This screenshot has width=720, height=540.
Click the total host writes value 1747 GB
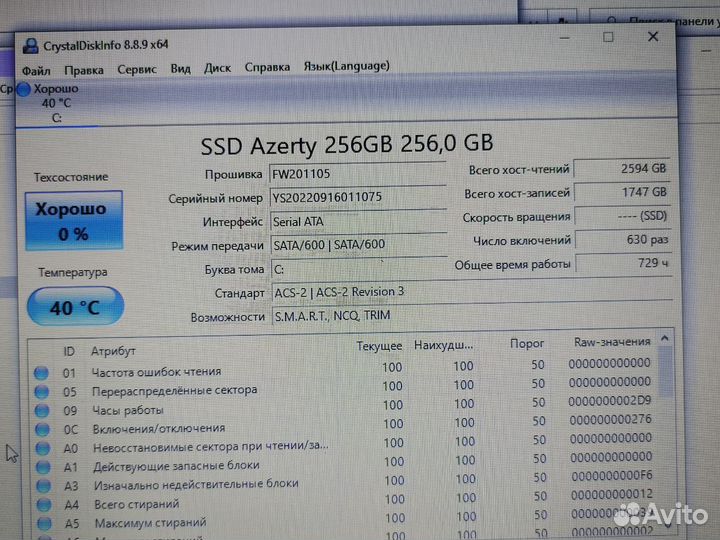[622, 192]
